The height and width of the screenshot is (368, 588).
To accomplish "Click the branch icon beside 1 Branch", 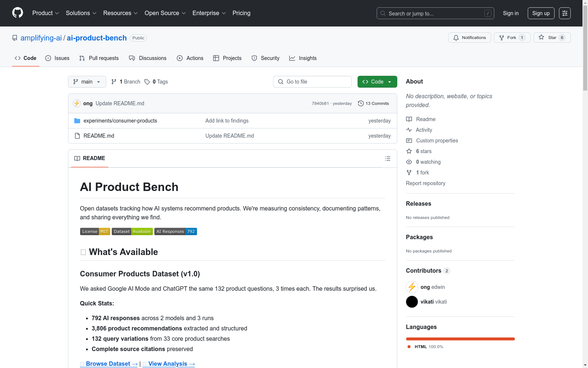I will click(x=114, y=82).
